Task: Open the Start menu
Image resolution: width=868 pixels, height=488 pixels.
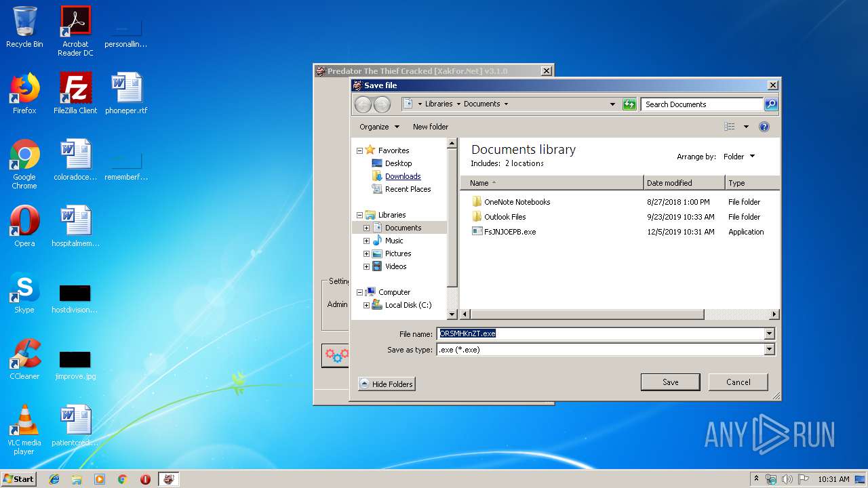Action: point(18,479)
